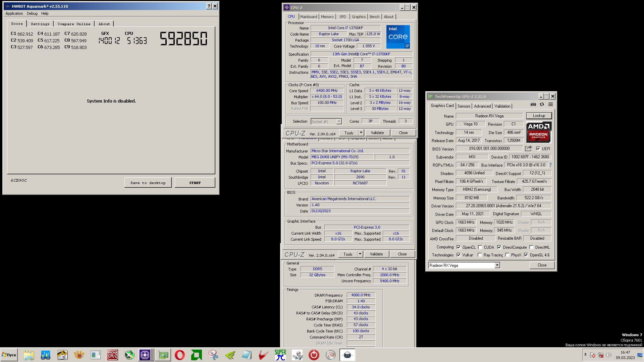Click the volume speaker tray icon

pos(609,355)
